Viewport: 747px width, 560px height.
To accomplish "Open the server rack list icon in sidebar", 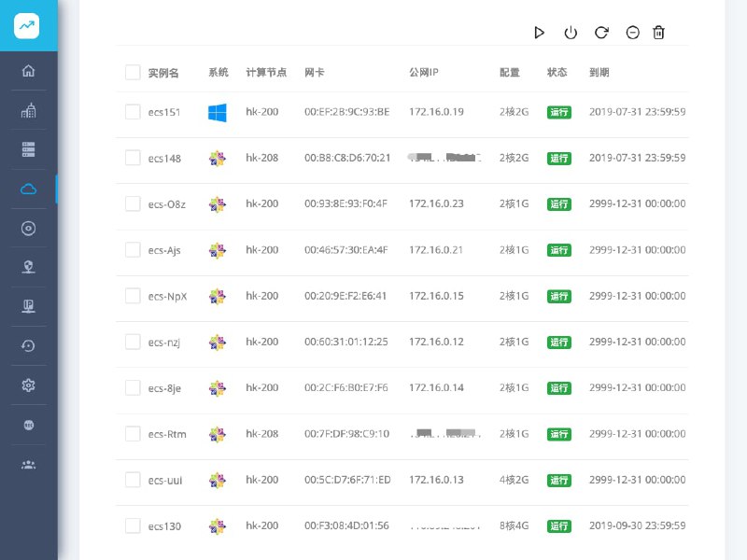I will pyautogui.click(x=28, y=147).
